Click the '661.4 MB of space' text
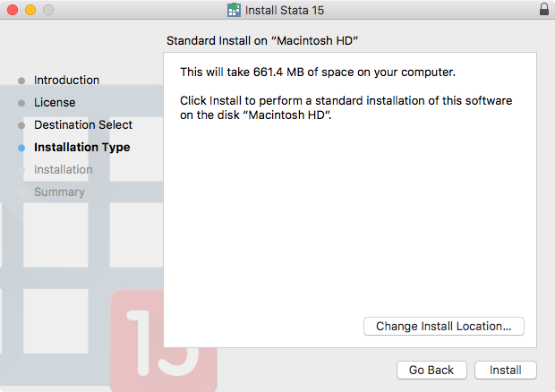Image resolution: width=555 pixels, height=392 pixels. click(303, 72)
